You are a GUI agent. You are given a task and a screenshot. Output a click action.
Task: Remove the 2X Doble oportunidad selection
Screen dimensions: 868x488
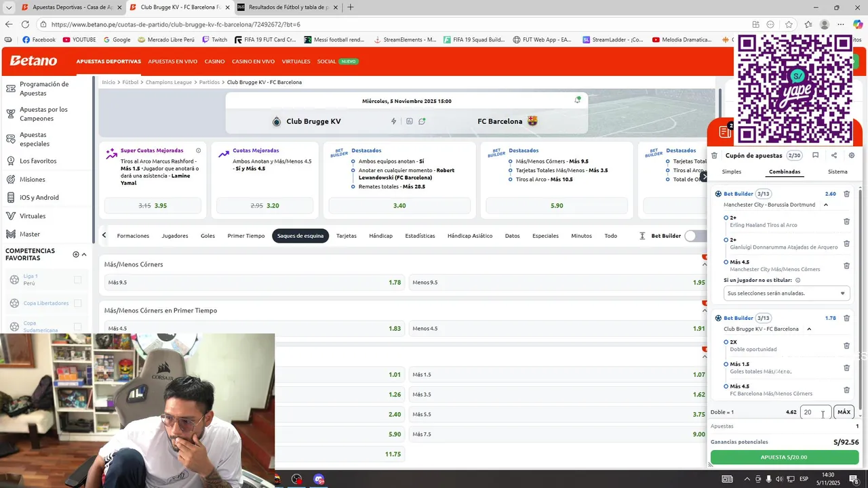coord(846,346)
